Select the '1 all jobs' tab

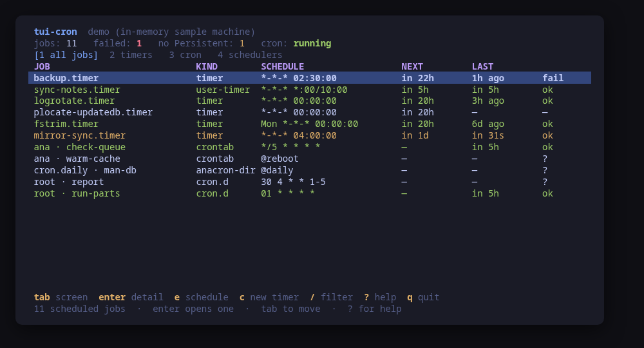coord(66,55)
